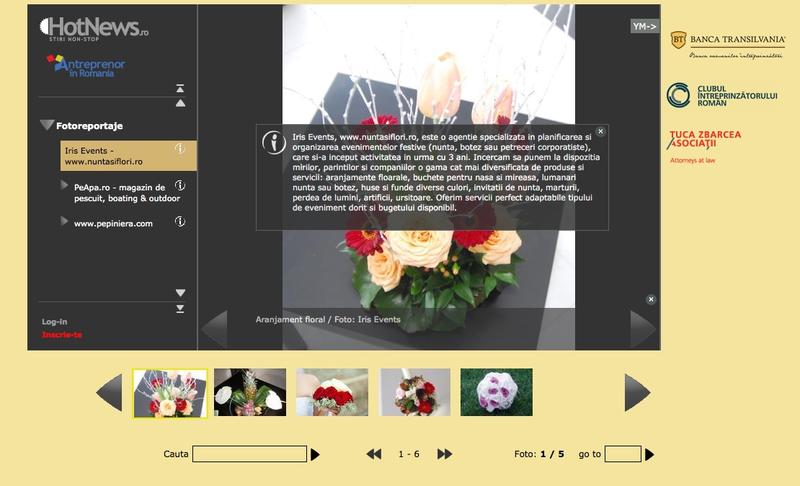
Task: Expand the www.pepiniera.com item
Action: click(65, 222)
